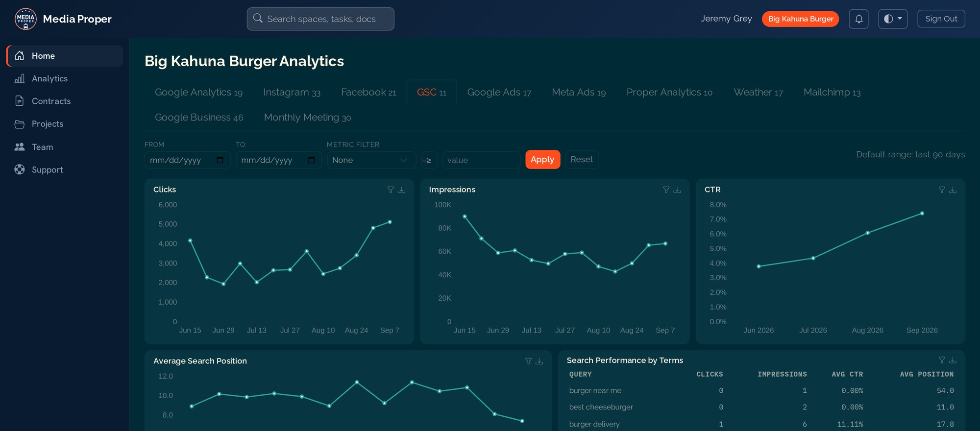Image resolution: width=980 pixels, height=431 pixels.
Task: Click Sign Out button
Action: (x=941, y=19)
